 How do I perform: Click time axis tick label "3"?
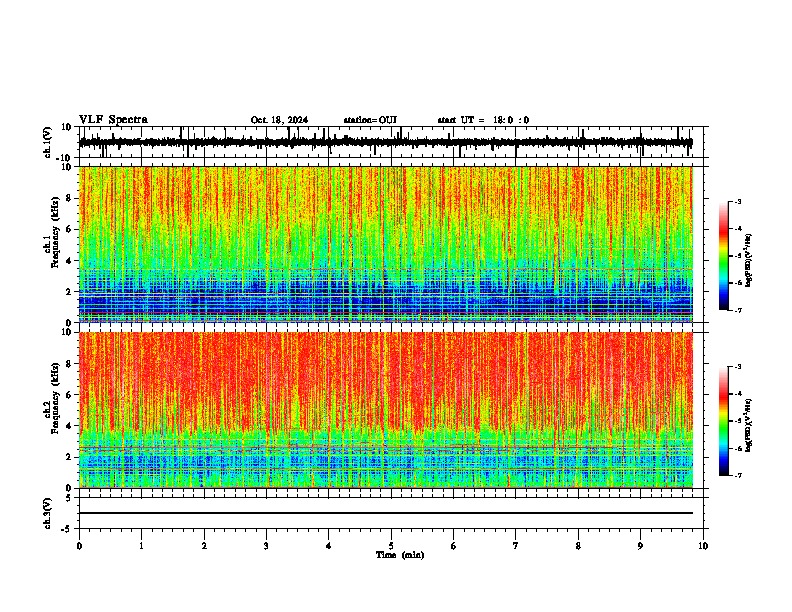point(266,546)
